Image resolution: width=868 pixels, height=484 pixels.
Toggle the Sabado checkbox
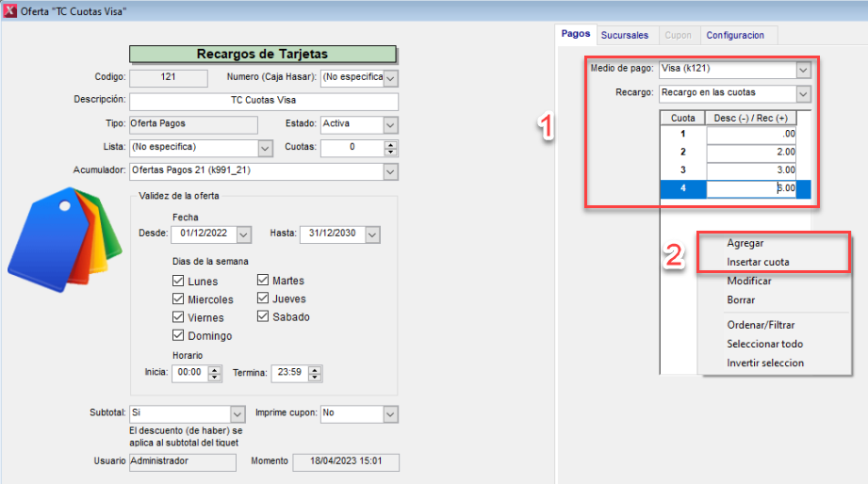(264, 317)
